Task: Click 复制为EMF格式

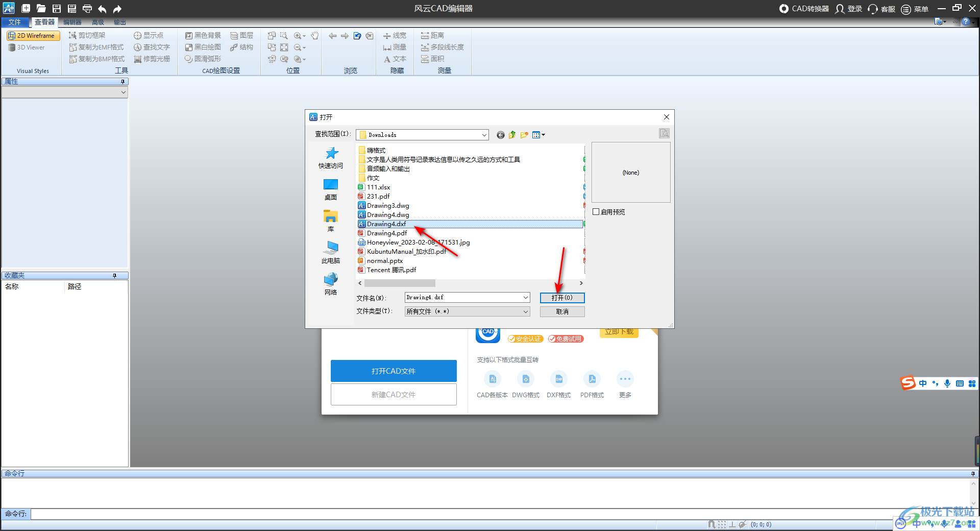Action: pyautogui.click(x=96, y=47)
